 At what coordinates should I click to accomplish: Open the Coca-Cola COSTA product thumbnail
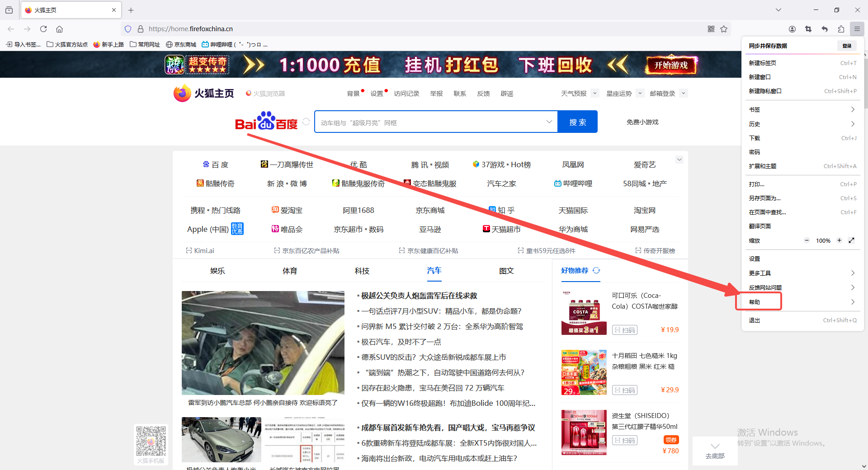[584, 312]
